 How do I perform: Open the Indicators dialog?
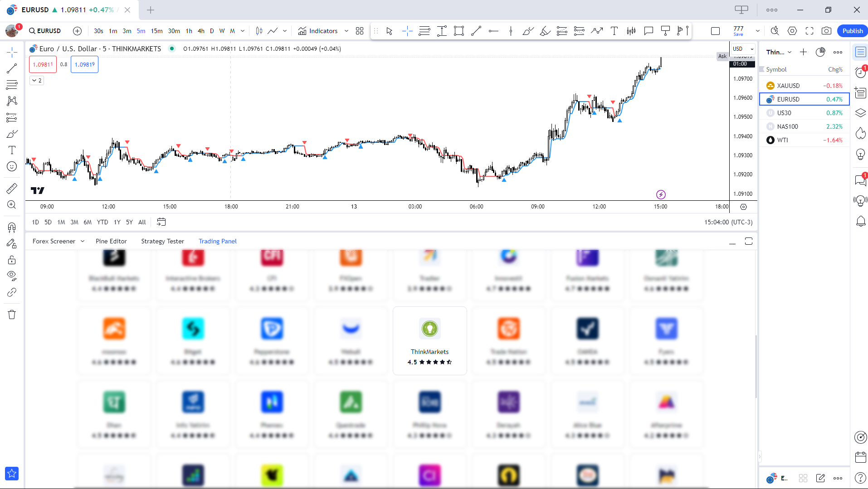click(317, 31)
